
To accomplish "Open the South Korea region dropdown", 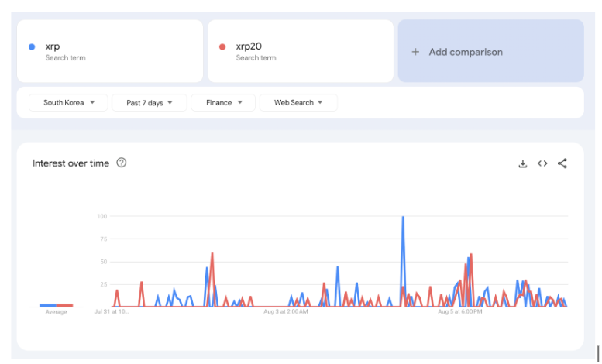I will tap(68, 102).
